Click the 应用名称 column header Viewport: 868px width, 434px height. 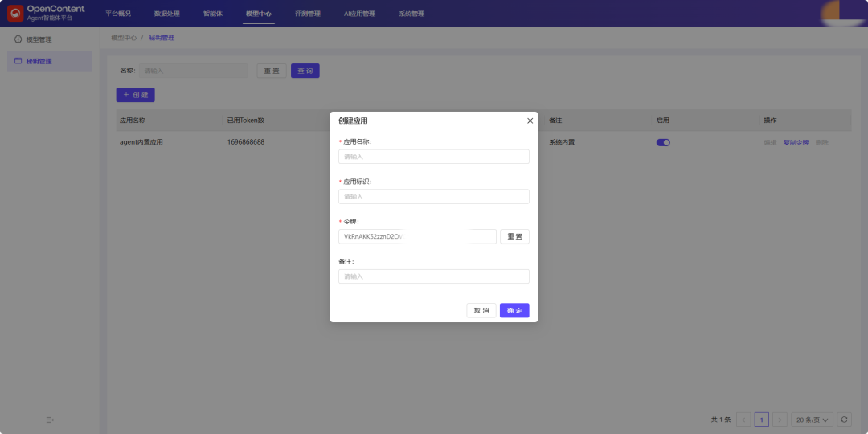133,120
